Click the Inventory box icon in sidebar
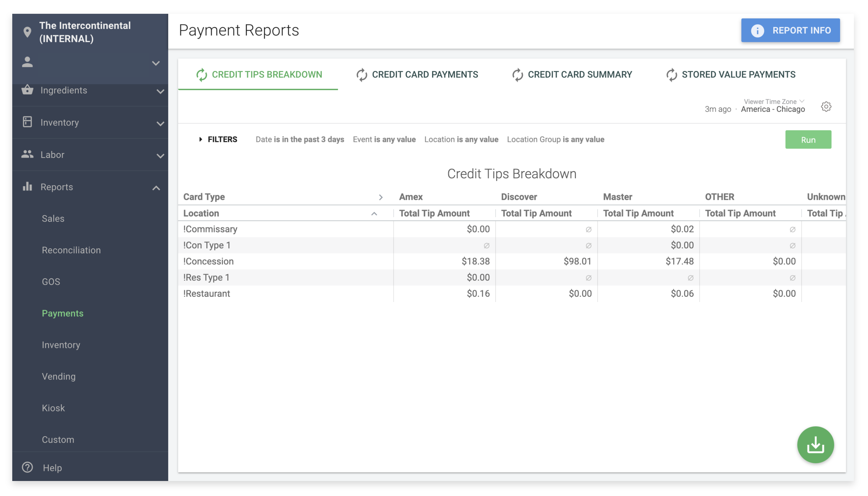 point(27,122)
